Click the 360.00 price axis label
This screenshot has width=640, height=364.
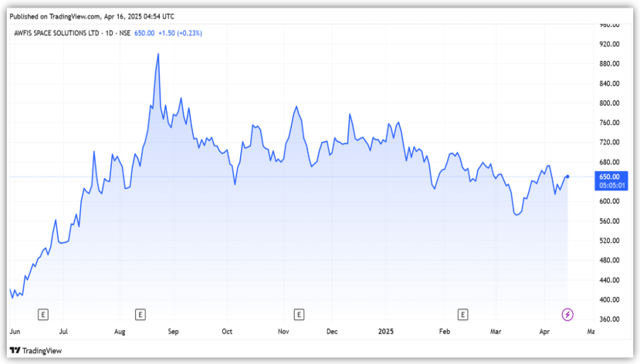[x=611, y=319]
